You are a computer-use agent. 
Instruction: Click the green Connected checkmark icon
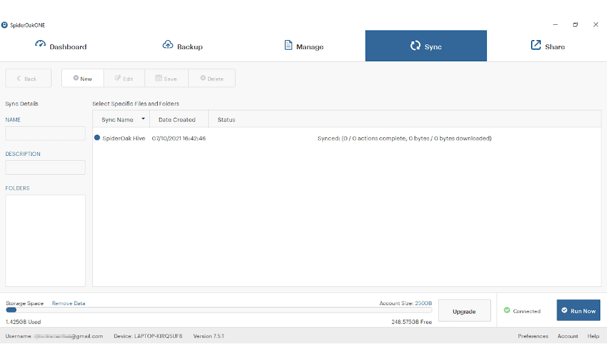(x=507, y=310)
